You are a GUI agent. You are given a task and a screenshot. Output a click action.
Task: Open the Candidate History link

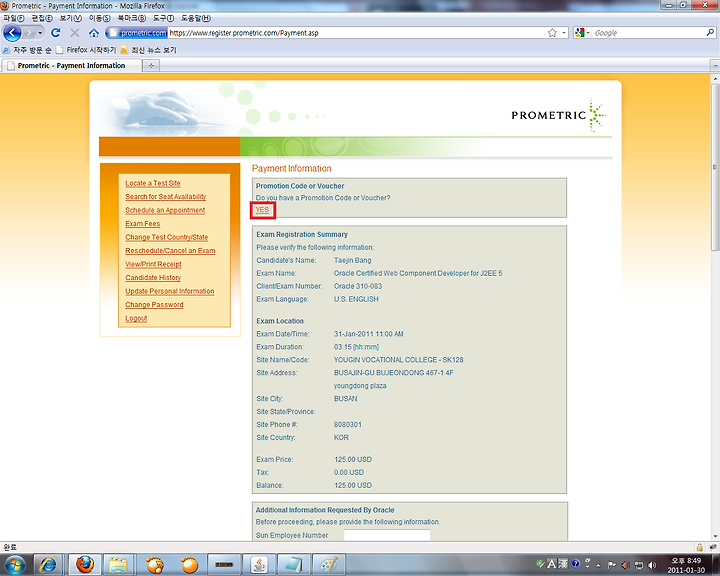(153, 278)
